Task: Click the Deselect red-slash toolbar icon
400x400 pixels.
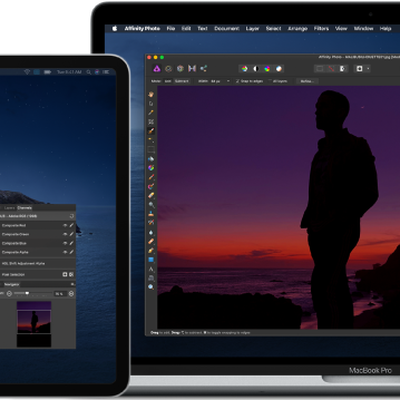Action: pos(331,69)
